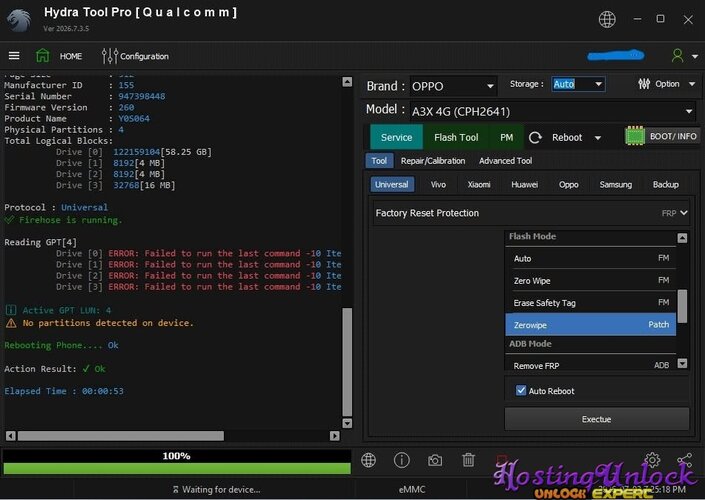The image size is (705, 500).
Task: Switch to the Service tab
Action: [x=396, y=137]
